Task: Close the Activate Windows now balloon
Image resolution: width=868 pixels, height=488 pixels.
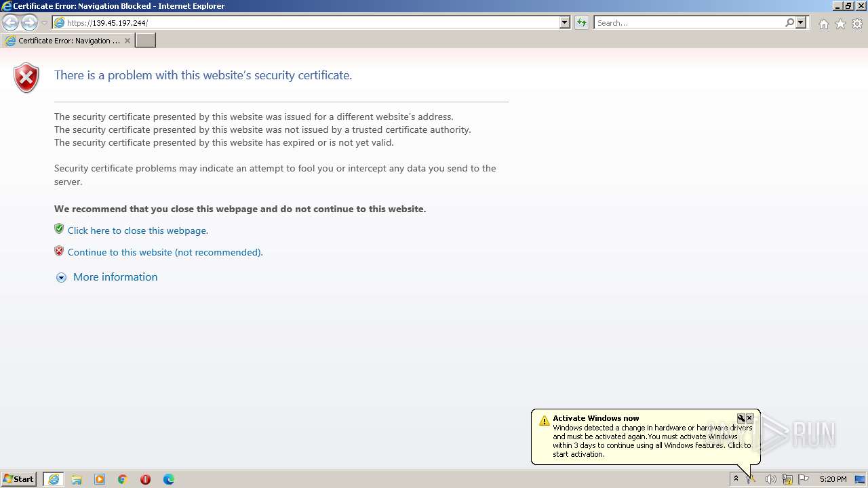Action: point(749,418)
